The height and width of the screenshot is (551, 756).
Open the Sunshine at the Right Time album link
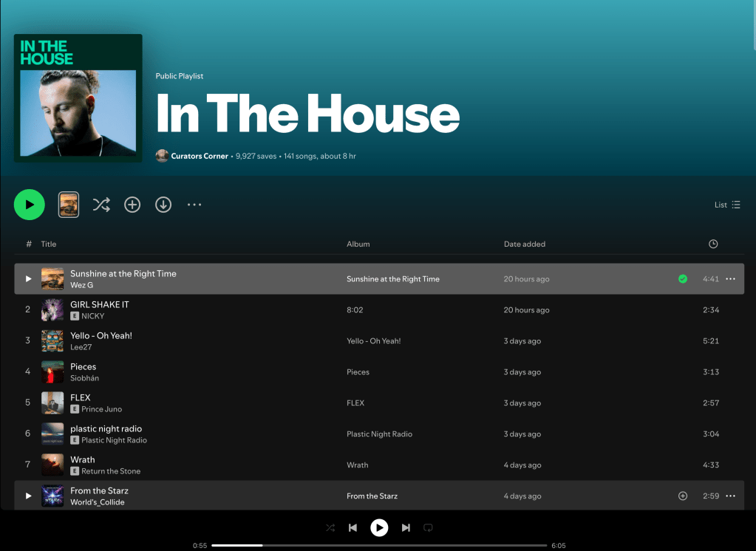(x=393, y=278)
